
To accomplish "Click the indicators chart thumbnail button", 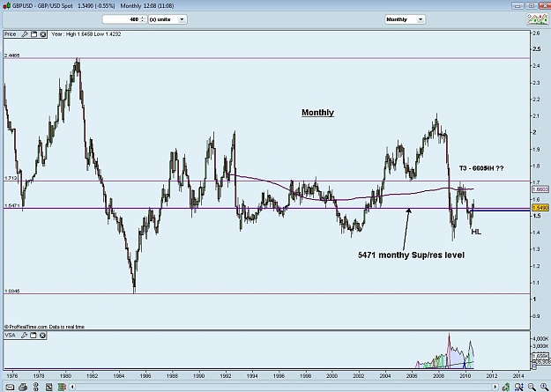I will point(537,19).
